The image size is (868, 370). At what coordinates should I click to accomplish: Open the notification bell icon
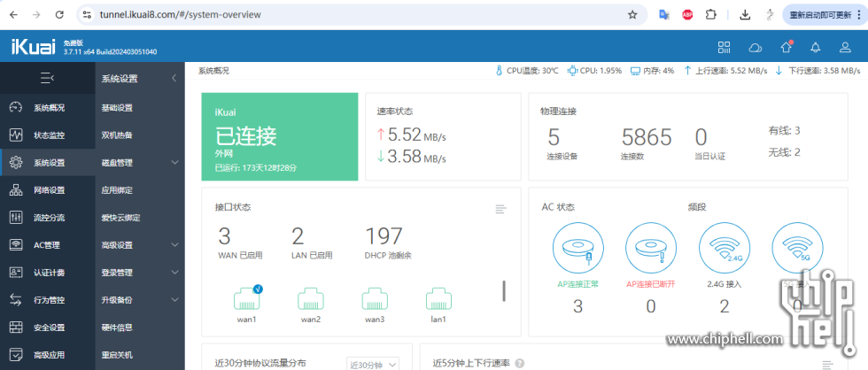816,48
